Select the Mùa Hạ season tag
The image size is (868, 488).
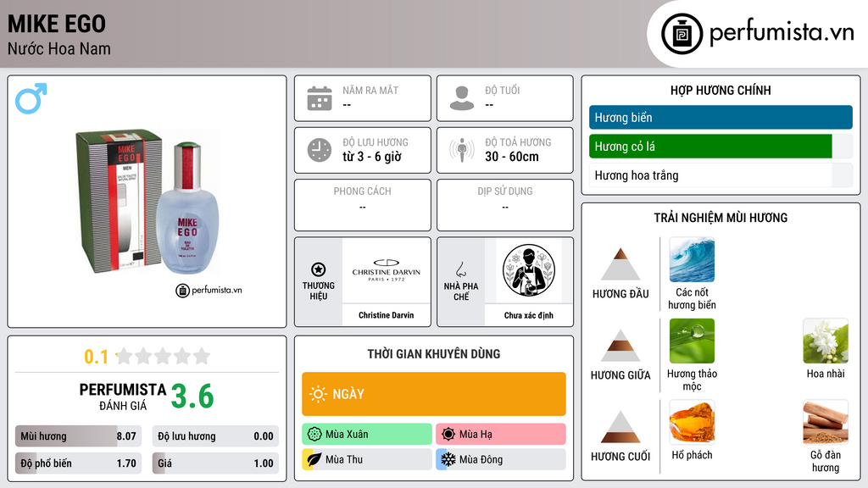point(501,434)
